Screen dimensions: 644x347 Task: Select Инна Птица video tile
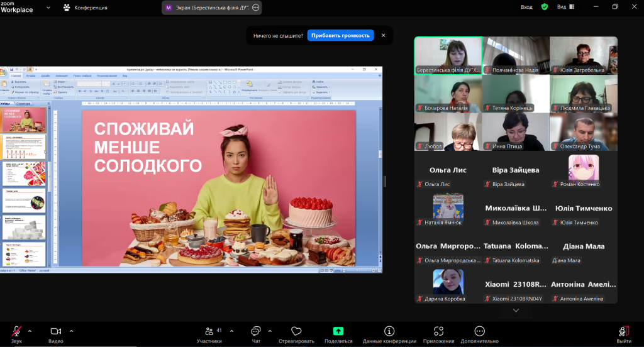pyautogui.click(x=516, y=132)
